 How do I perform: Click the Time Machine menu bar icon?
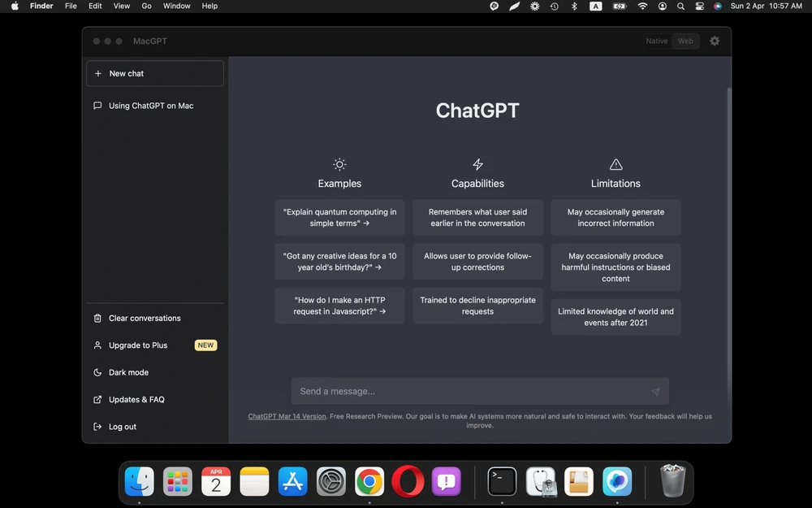coord(555,7)
